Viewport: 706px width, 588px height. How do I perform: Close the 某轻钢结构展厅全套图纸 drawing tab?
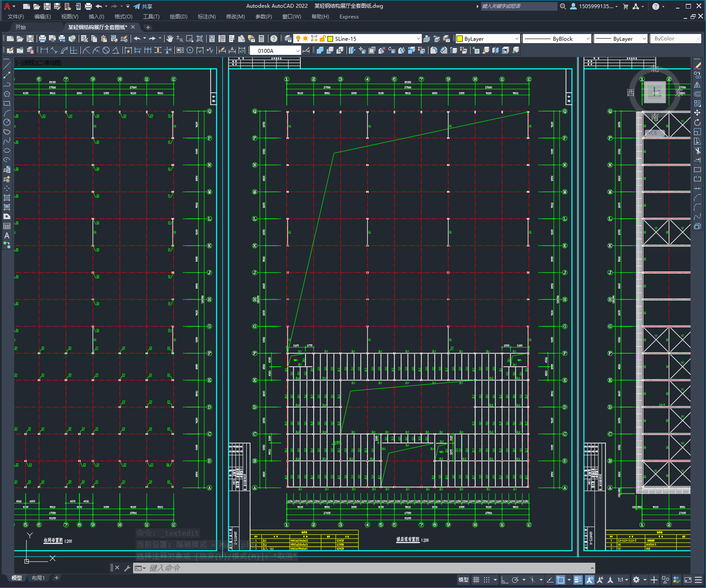(x=133, y=27)
